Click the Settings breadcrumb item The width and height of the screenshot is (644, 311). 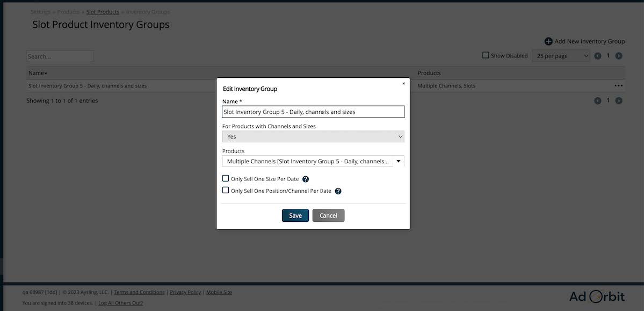click(40, 12)
